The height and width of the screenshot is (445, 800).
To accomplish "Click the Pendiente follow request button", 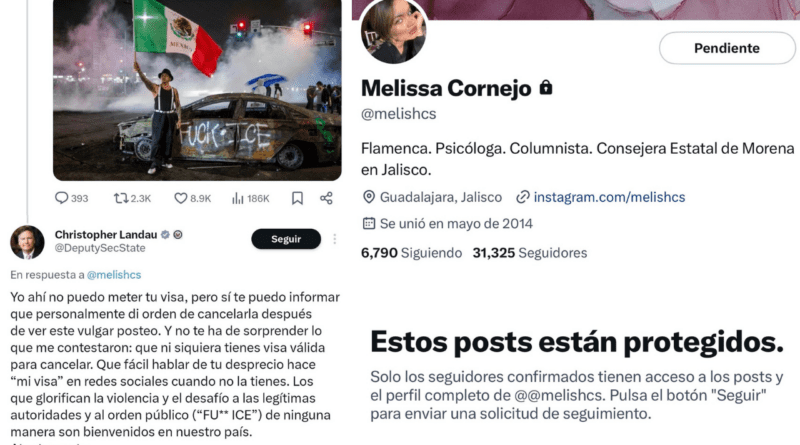I will coord(727,48).
